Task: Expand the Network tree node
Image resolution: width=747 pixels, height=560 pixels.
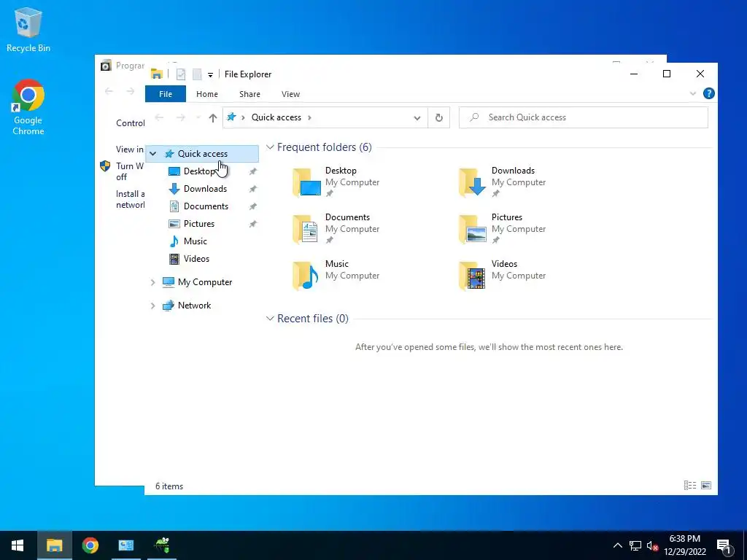Action: coord(153,306)
